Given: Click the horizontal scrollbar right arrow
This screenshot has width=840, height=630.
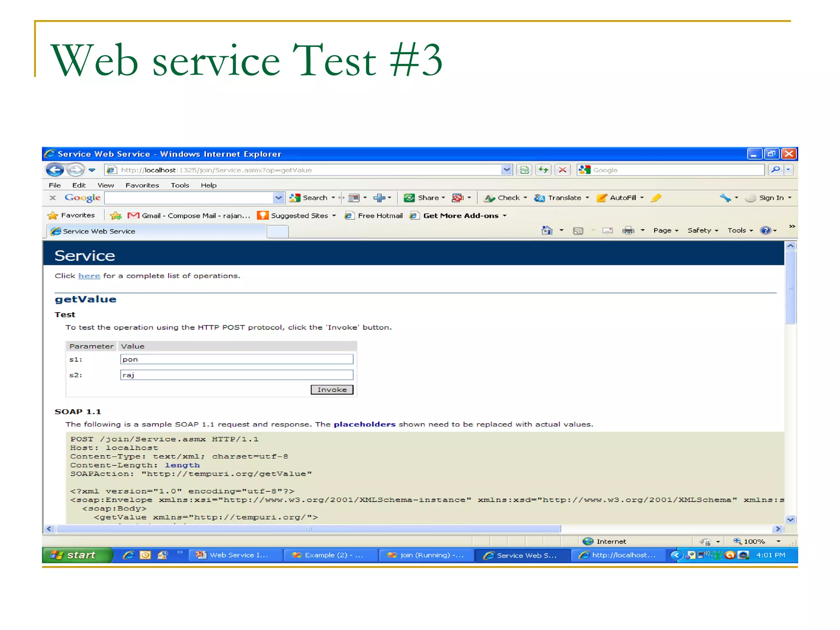Looking at the screenshot, I should coord(778,529).
